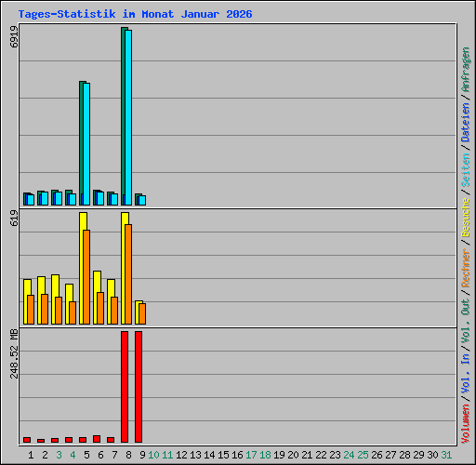The image size is (476, 465).
Task: Click green day label '3' on the x-axis
Action: [59, 455]
